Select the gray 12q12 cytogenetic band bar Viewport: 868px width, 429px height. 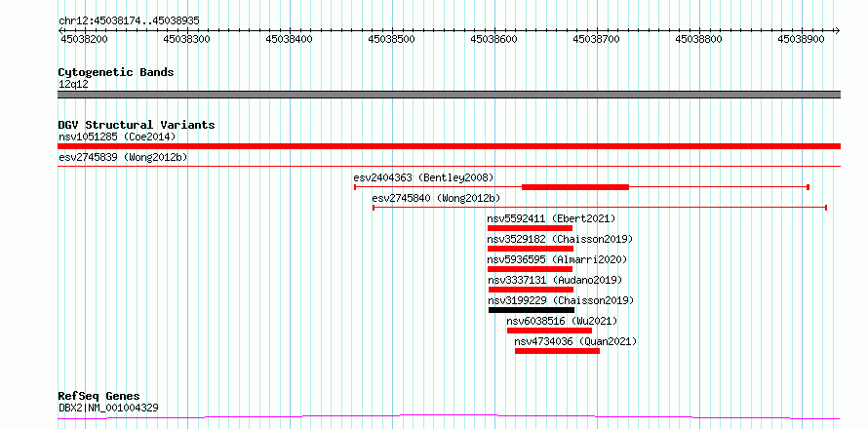(x=449, y=95)
